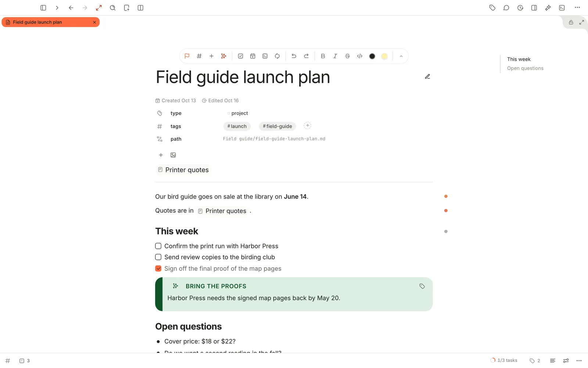
Task: Expand the chevron next to the sidebar icon
Action: pyautogui.click(x=57, y=8)
